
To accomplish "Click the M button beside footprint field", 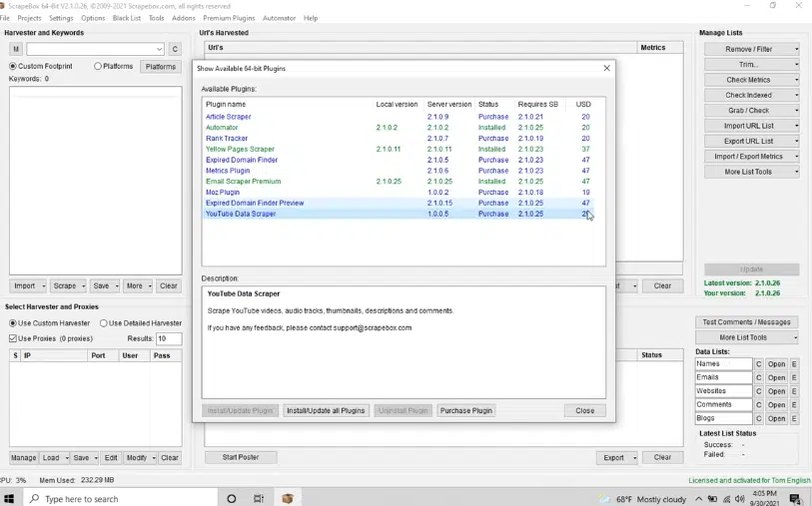I will [x=16, y=49].
